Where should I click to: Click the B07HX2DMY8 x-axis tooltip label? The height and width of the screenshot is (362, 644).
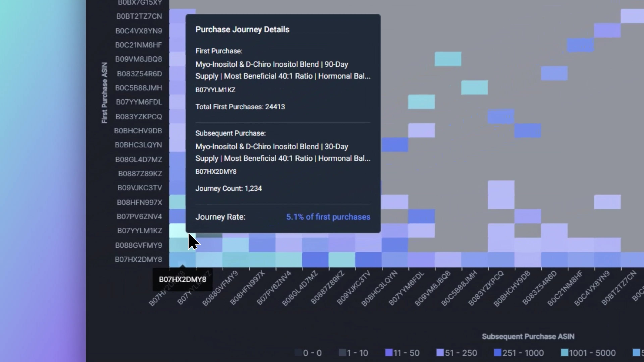(182, 279)
